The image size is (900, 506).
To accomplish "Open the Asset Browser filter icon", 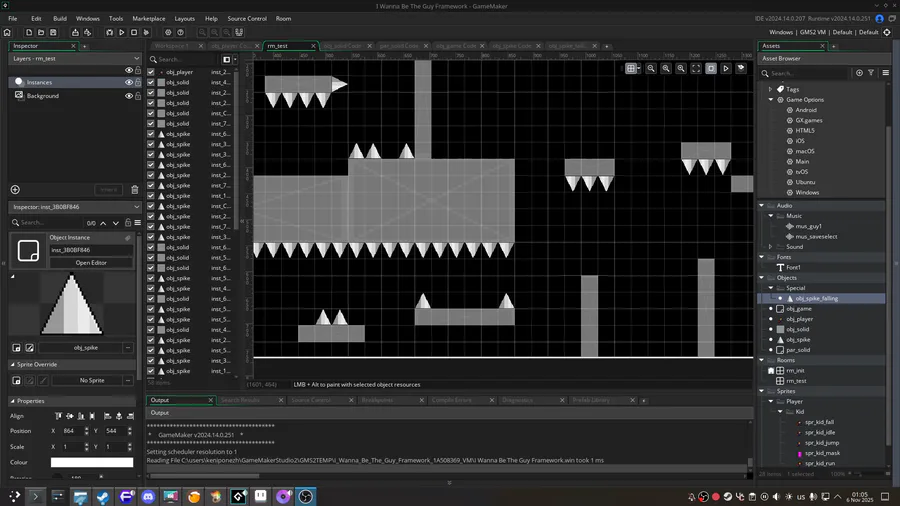I will pos(871,73).
